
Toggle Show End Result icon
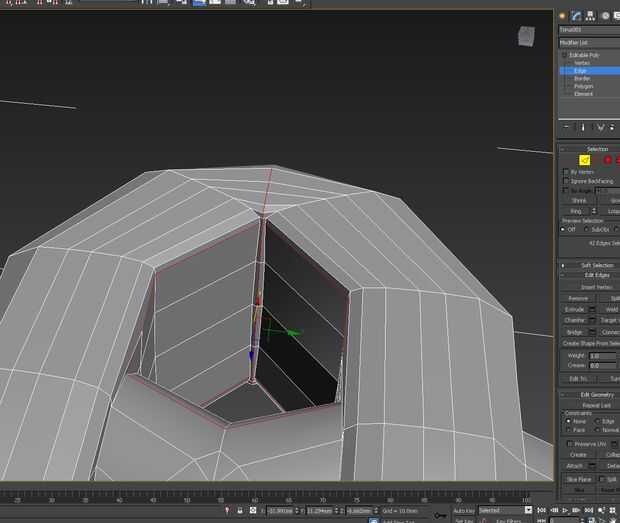584,127
